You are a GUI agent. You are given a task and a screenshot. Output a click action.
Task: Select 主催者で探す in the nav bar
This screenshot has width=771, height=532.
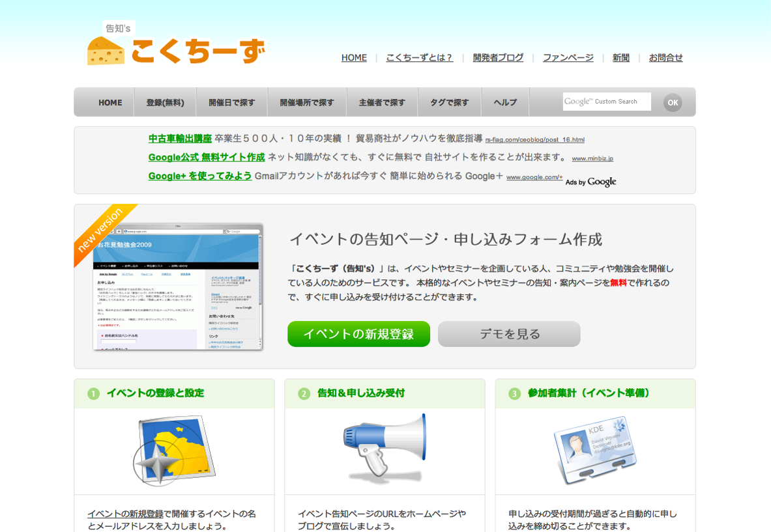point(382,102)
